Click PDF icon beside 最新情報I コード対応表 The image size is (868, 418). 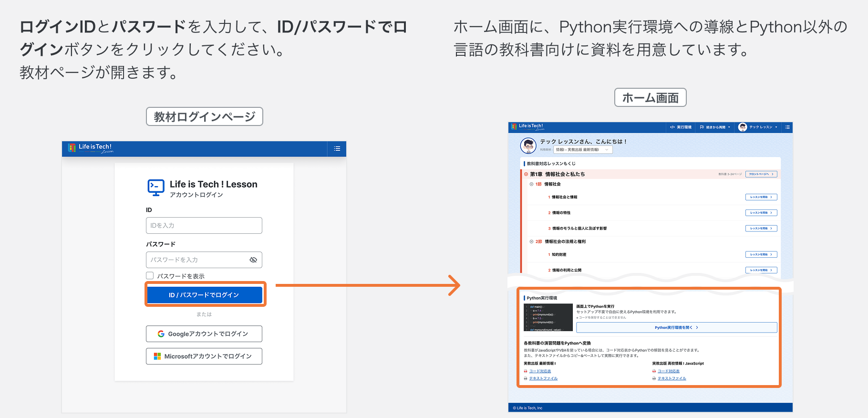526,371
